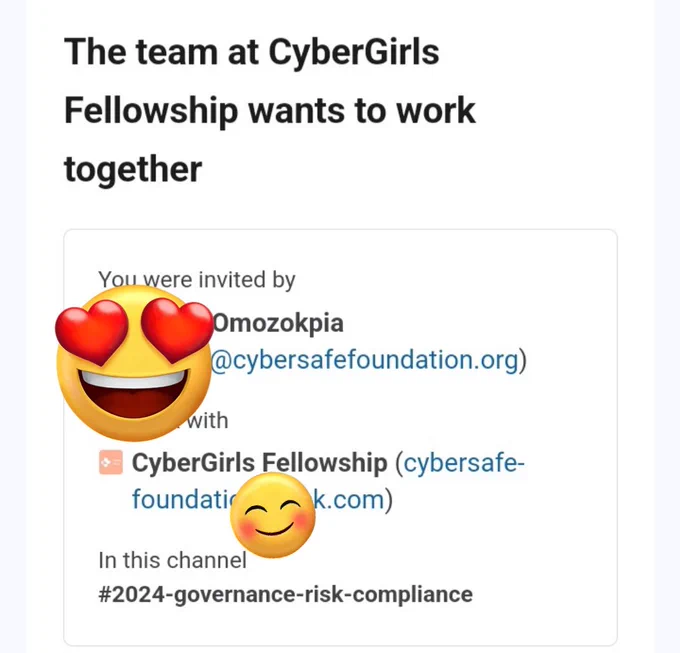680x653 pixels.
Task: Click the 'foundati' portion of workspace link
Action: (182, 499)
